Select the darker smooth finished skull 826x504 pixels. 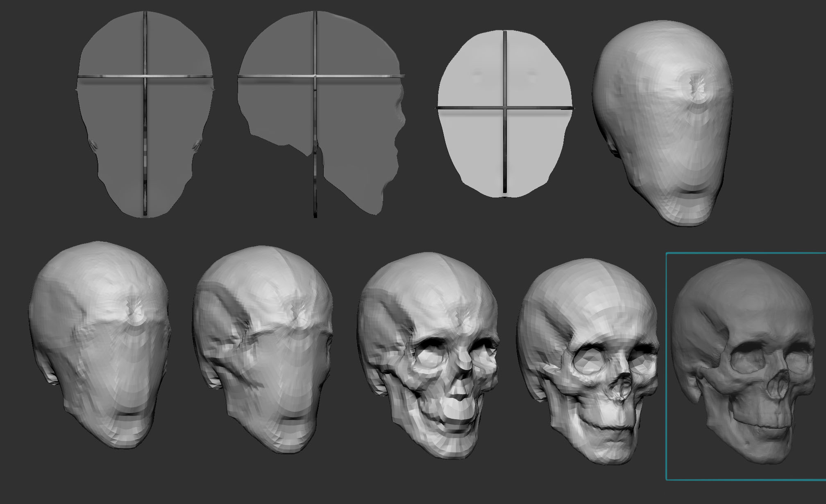coord(744,361)
